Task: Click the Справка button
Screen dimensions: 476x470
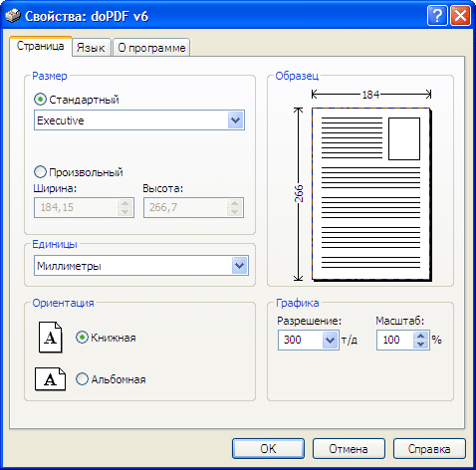Action: point(429,449)
